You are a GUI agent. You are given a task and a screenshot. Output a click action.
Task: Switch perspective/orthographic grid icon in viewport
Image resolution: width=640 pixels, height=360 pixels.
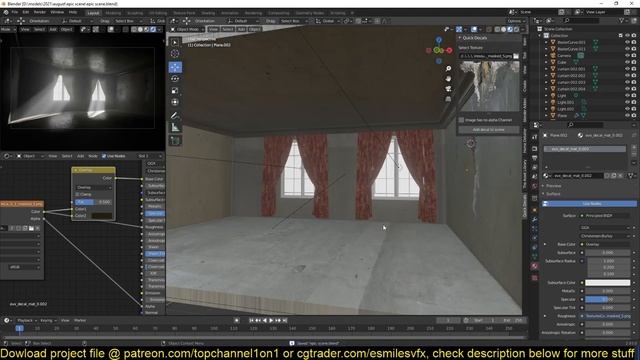[448, 99]
